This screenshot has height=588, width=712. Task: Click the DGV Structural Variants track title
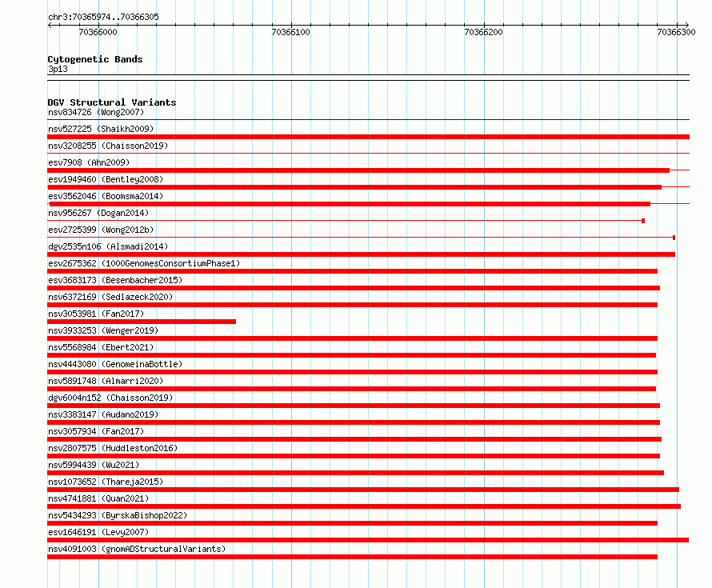coord(112,102)
